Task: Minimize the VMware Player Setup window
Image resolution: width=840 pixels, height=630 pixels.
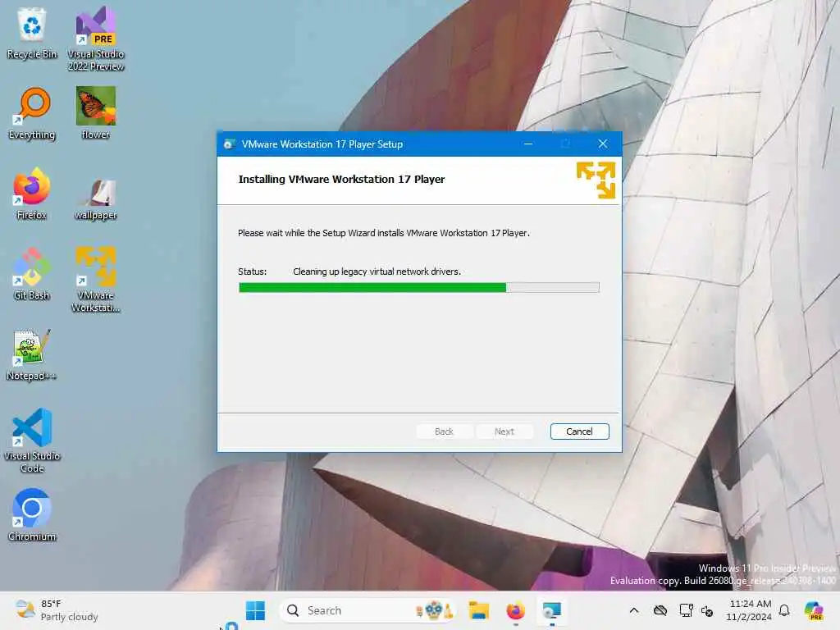Action: click(528, 144)
